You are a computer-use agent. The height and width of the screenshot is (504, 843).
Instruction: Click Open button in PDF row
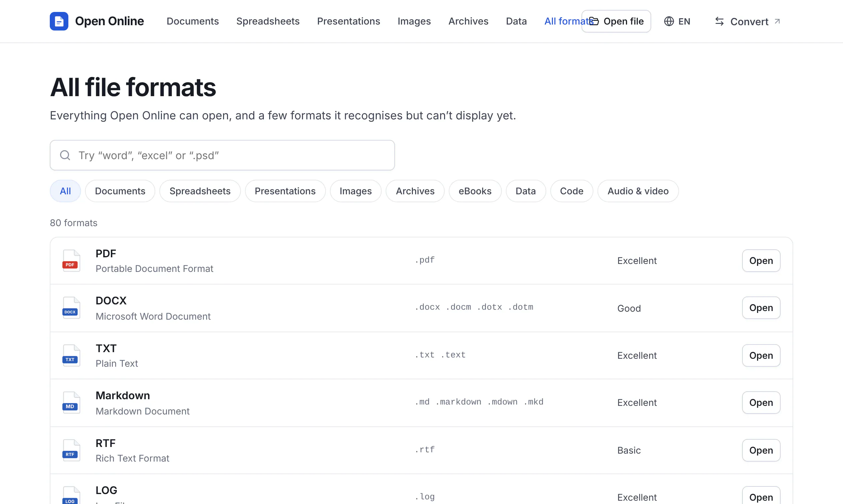coord(761,261)
